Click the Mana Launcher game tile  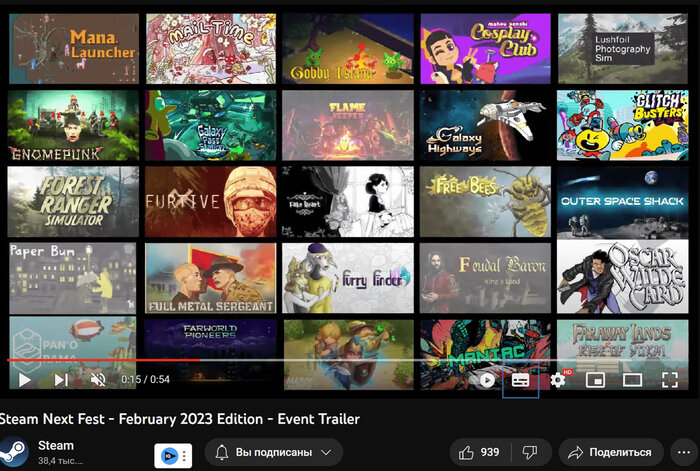(x=74, y=48)
